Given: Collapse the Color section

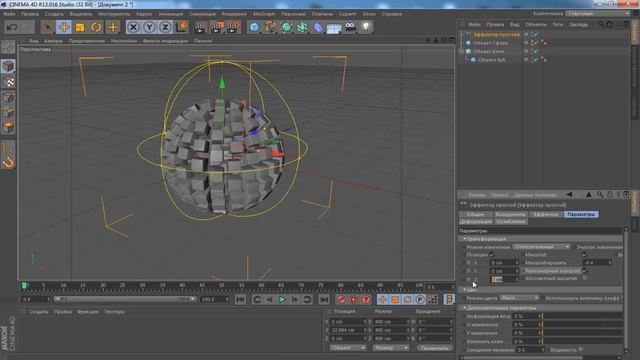Looking at the screenshot, I should (464, 289).
